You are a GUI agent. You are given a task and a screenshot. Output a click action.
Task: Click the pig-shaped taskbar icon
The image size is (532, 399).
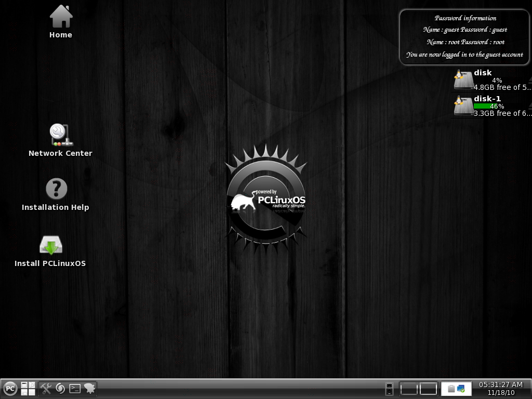(x=89, y=388)
